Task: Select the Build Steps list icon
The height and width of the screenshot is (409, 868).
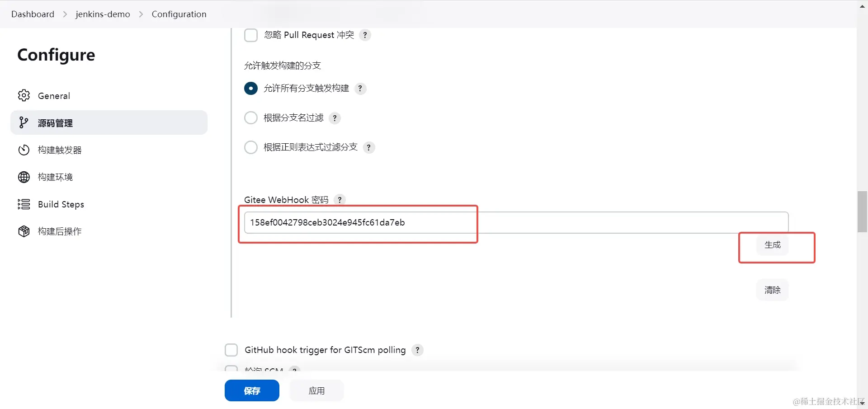Action: coord(24,204)
